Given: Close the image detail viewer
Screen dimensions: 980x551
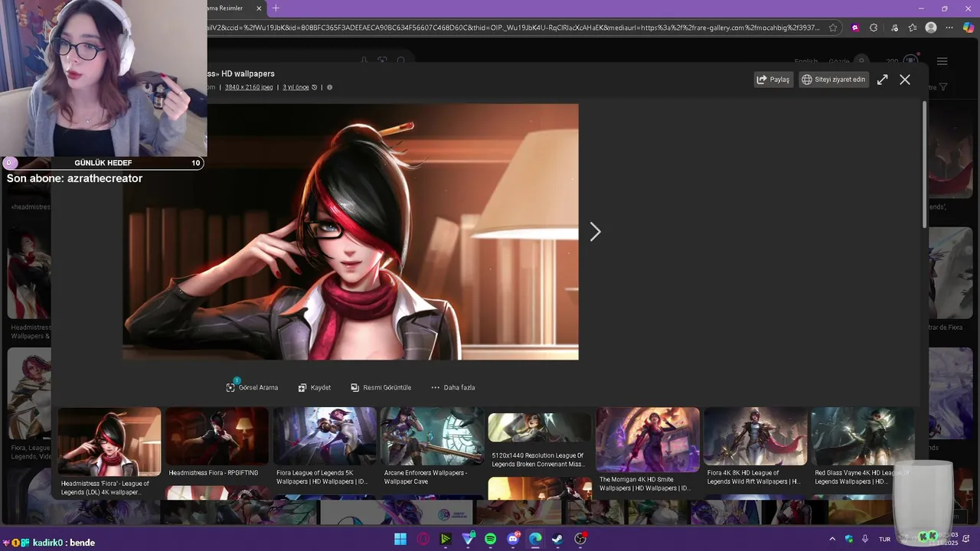Looking at the screenshot, I should click(905, 80).
